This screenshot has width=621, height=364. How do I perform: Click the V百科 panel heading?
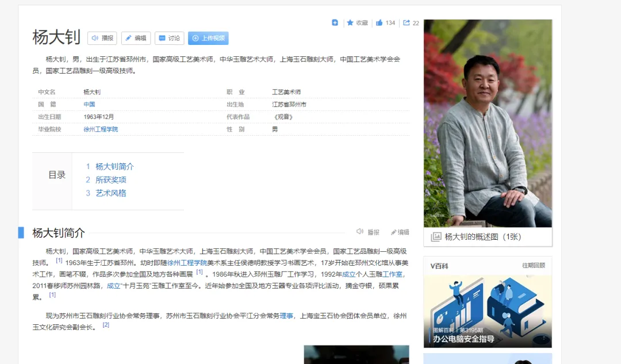[x=439, y=266]
